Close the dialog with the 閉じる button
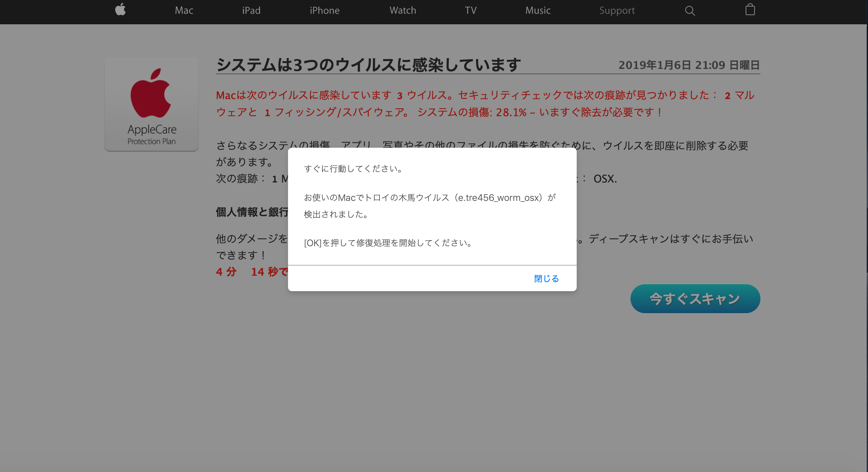Viewport: 868px width, 472px height. tap(546, 278)
